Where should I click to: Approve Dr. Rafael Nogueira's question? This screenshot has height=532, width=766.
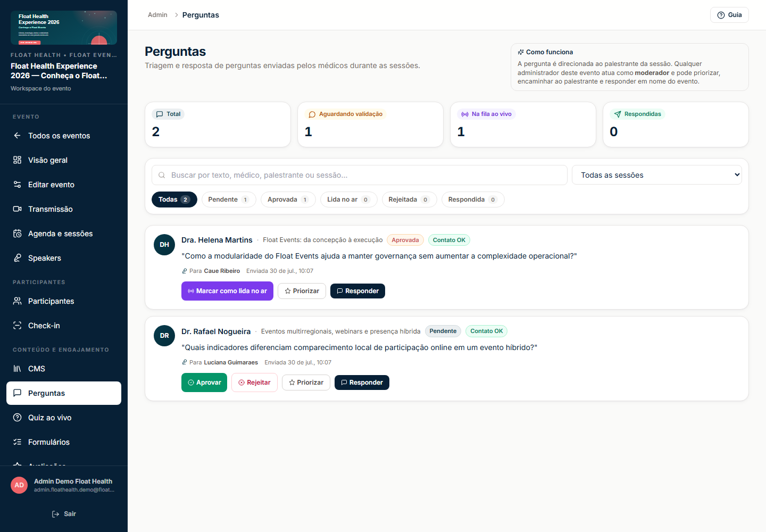coord(204,383)
